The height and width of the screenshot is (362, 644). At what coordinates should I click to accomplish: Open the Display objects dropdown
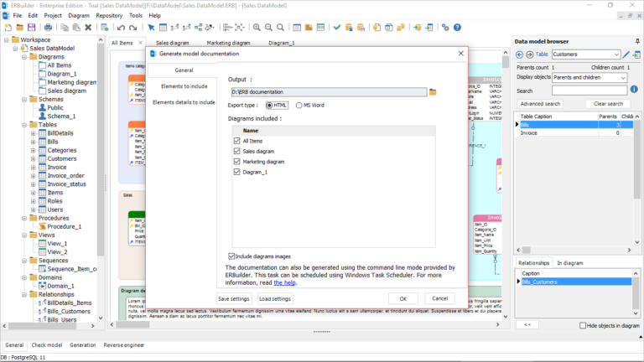point(622,78)
